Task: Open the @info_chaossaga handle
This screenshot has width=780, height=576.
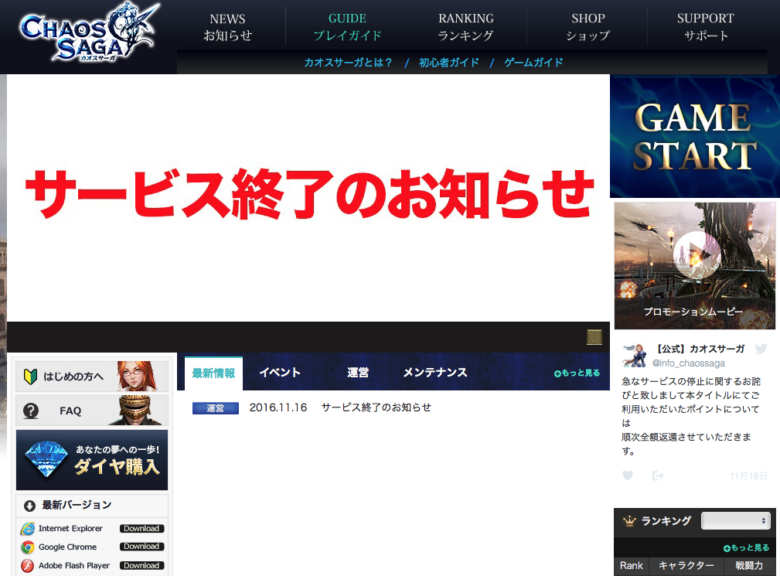Action: (x=688, y=363)
